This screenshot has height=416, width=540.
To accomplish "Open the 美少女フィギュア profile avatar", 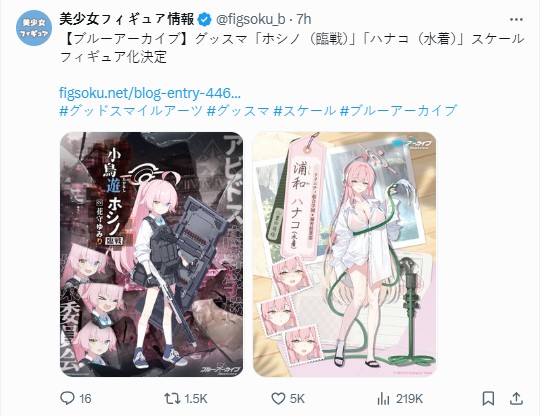I will point(33,28).
